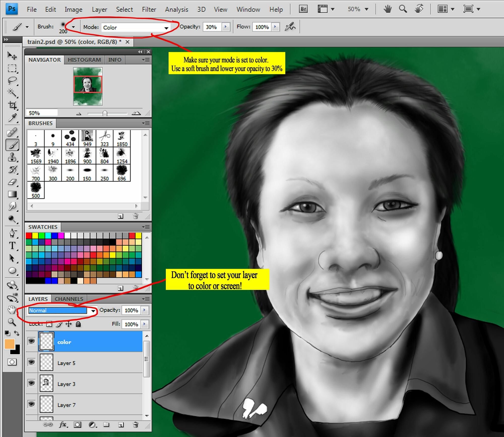Open the Filter menu
Viewport: 504px width, 437px height.
[149, 10]
